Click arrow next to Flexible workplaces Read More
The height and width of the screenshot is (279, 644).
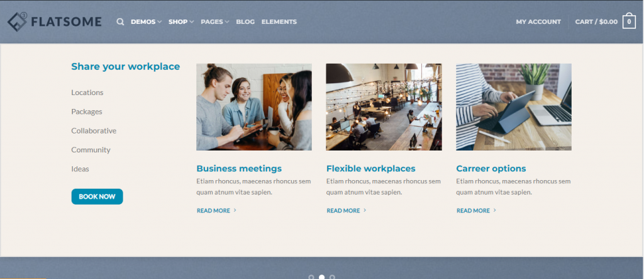coord(365,210)
